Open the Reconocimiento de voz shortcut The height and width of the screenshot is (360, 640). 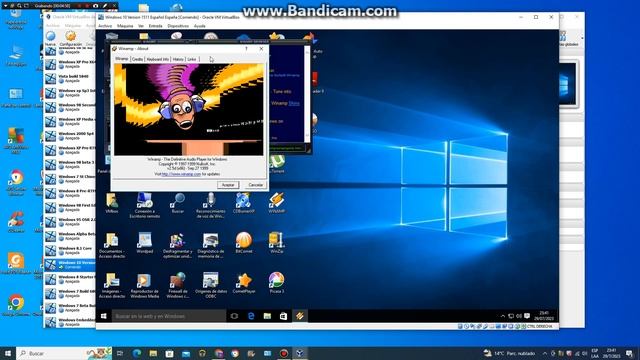click(211, 205)
